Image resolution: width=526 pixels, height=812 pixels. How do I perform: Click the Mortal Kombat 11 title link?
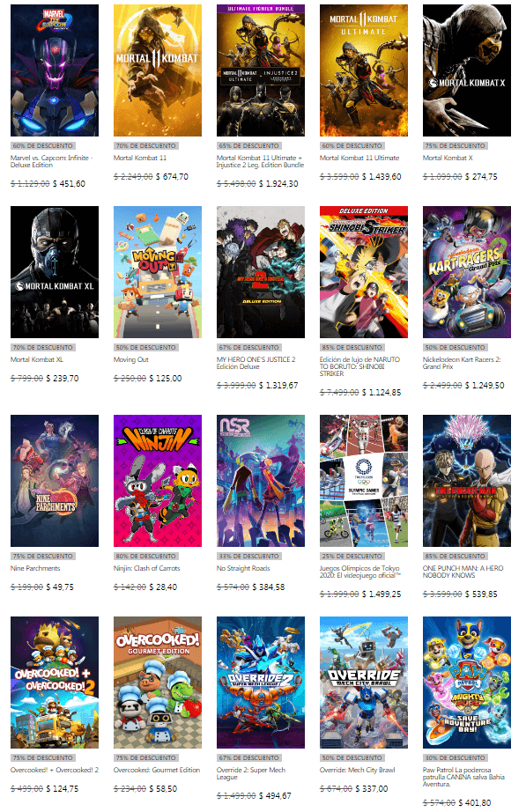(140, 158)
